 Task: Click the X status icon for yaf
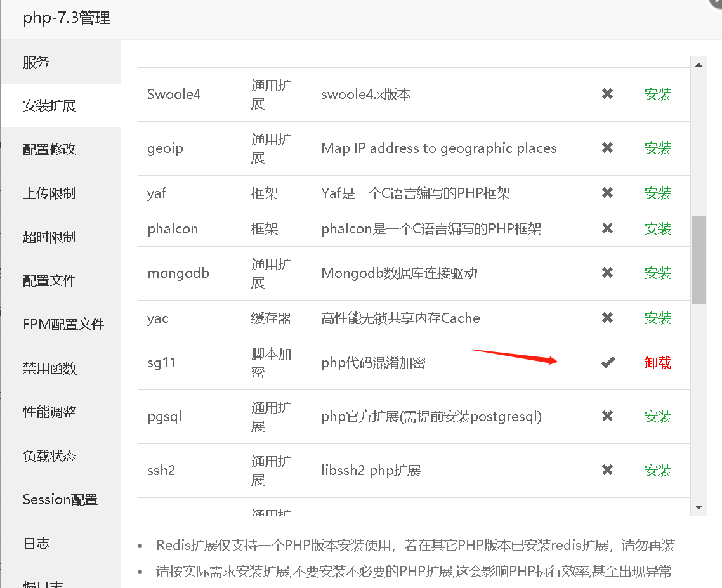click(x=607, y=193)
